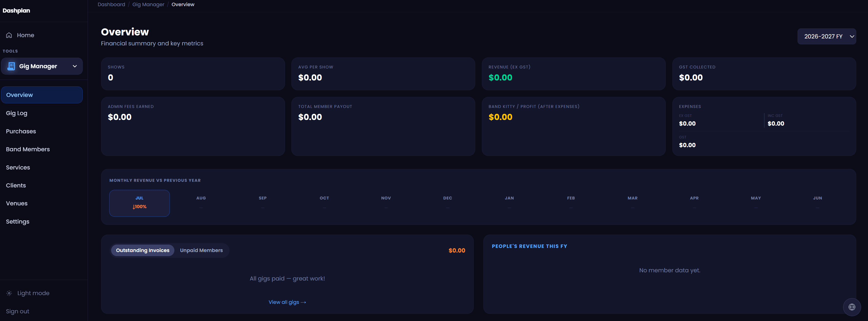Click the globe icon button
Image resolution: width=868 pixels, height=321 pixels.
tap(852, 307)
